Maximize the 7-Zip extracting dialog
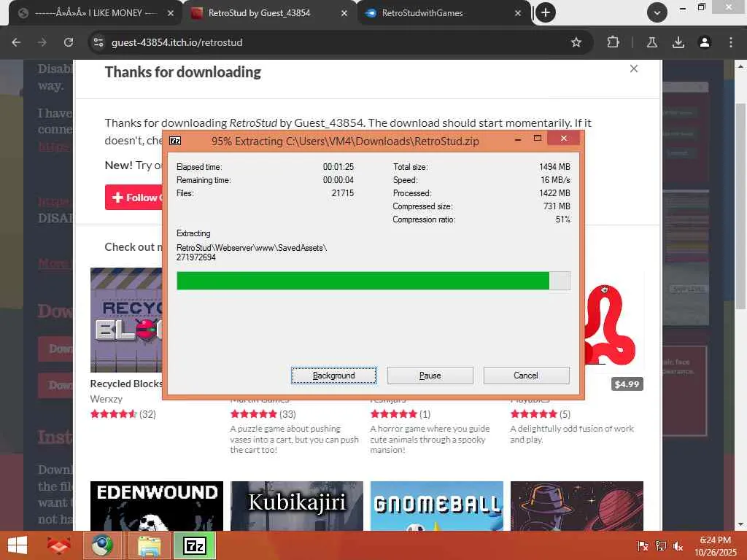The height and width of the screenshot is (560, 747). 538,139
